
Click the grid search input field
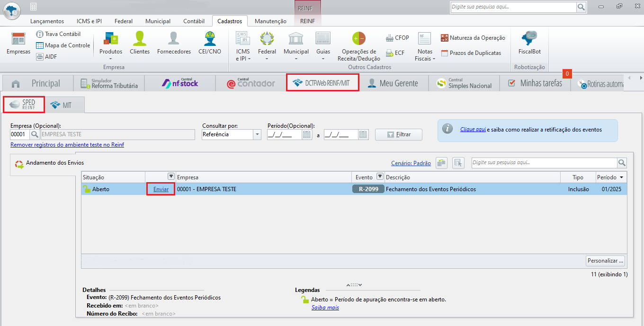544,163
